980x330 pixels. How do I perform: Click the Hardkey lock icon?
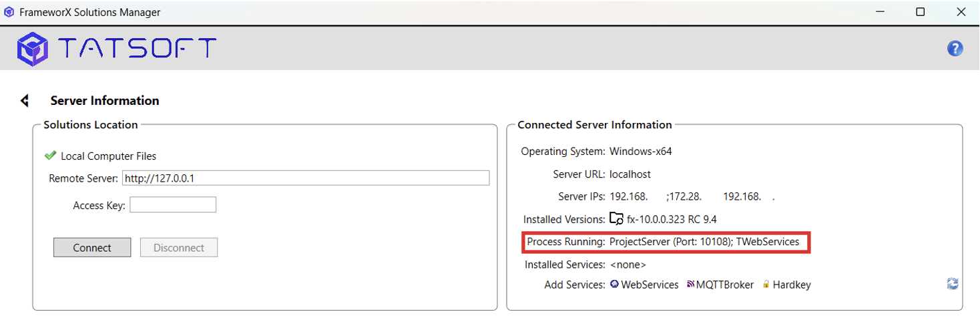[x=766, y=285]
